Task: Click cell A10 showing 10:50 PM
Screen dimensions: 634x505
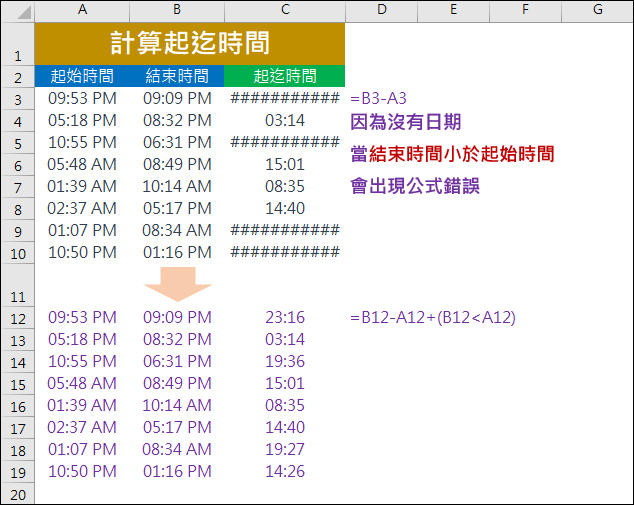Action: [82, 252]
